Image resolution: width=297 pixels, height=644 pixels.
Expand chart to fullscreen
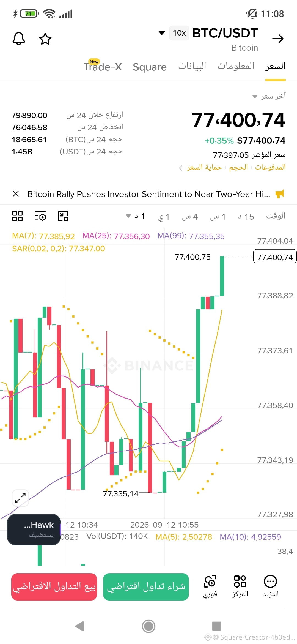tap(20, 498)
